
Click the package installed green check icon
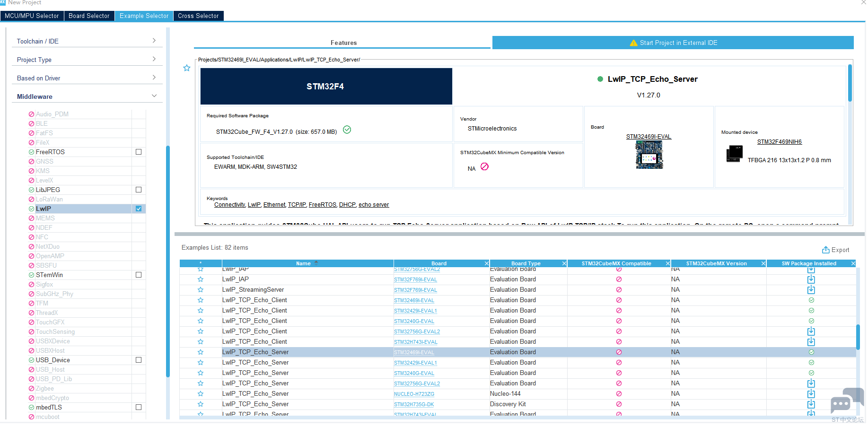coord(347,130)
